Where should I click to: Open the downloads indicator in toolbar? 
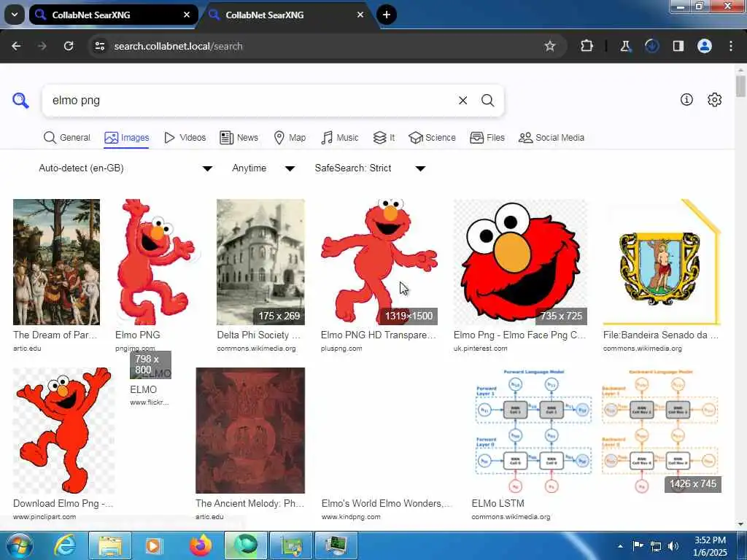point(651,46)
